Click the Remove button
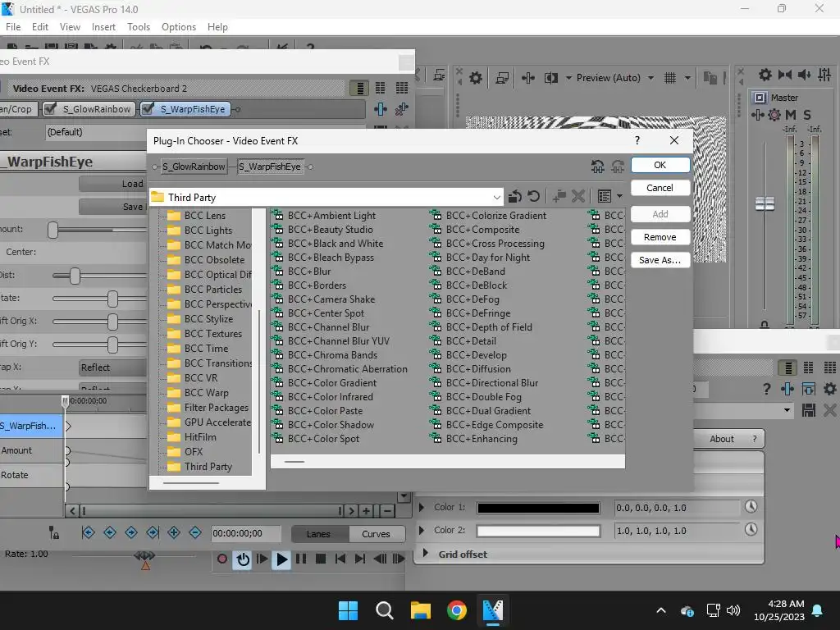This screenshot has height=630, width=840. click(660, 237)
